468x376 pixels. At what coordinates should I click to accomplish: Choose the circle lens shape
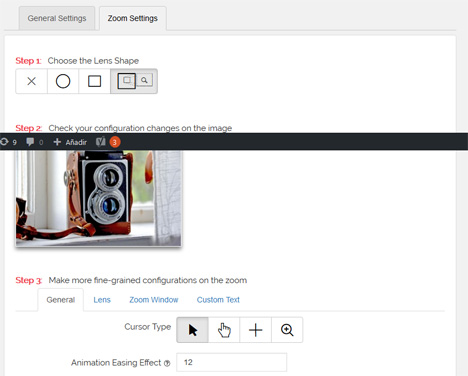63,81
